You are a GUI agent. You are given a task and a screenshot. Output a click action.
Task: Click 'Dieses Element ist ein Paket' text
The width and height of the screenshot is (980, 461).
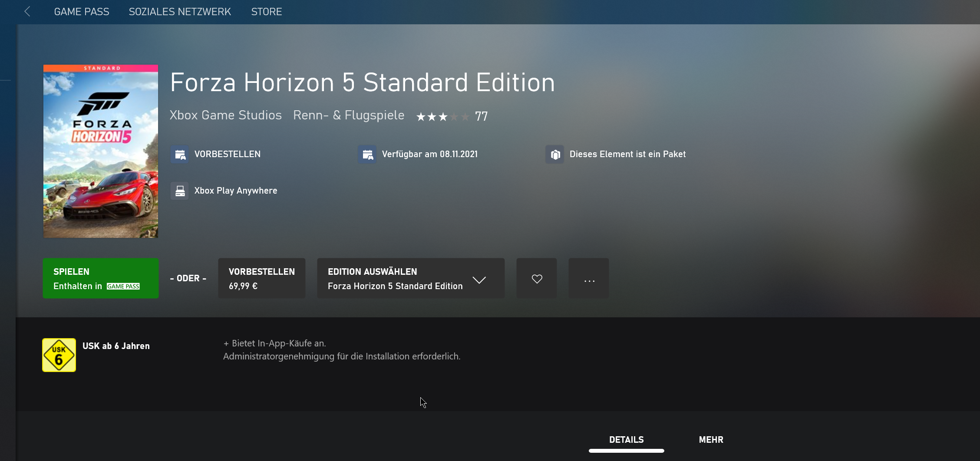tap(627, 154)
